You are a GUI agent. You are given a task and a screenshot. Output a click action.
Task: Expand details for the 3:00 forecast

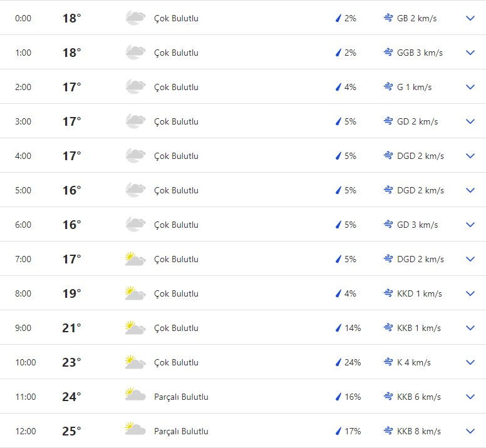coord(470,121)
